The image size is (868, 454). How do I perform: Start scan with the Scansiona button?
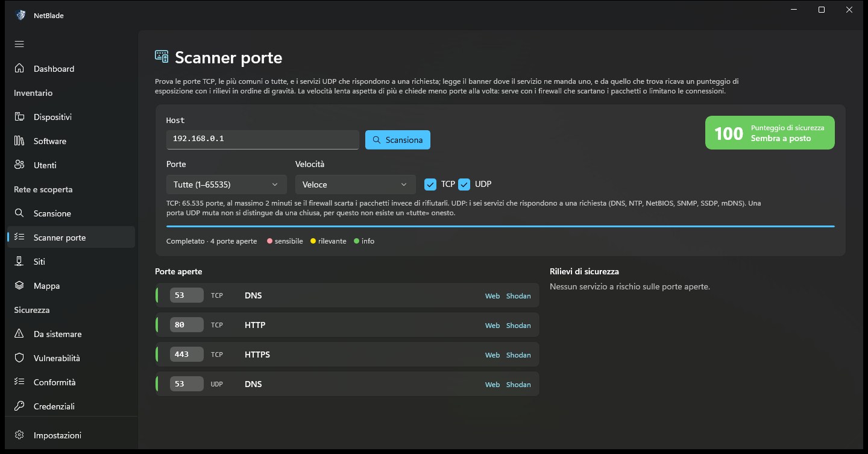tap(398, 140)
